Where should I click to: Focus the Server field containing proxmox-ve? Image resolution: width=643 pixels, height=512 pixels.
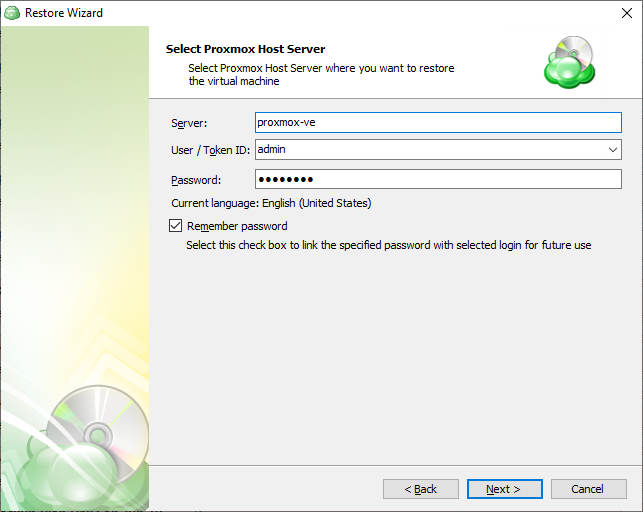pos(438,123)
